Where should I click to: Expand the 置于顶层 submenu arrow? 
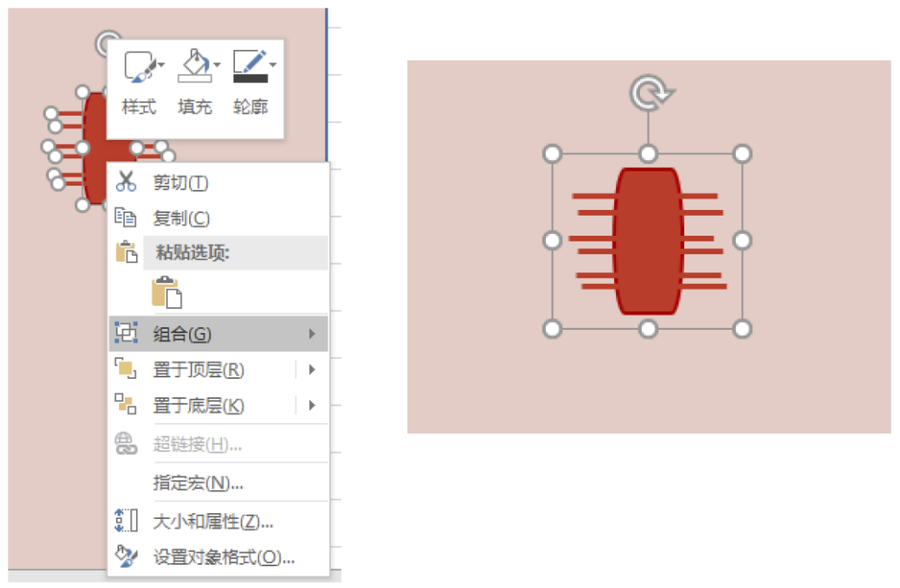coord(312,370)
